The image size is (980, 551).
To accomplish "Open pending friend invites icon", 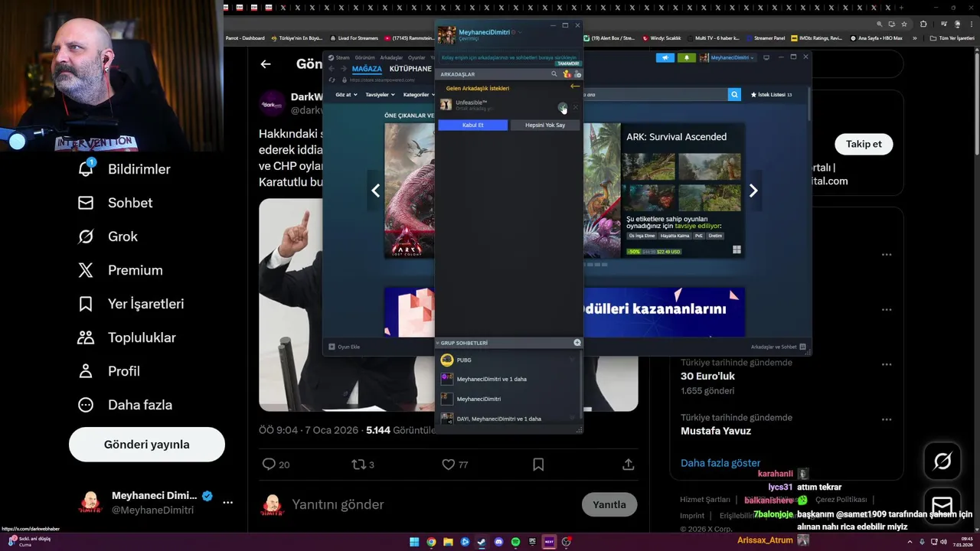I will point(567,74).
